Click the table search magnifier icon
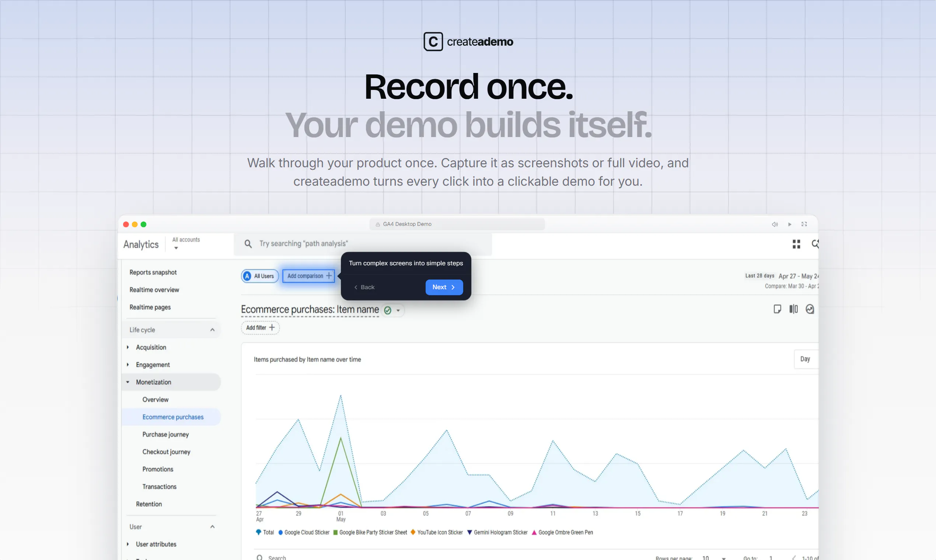This screenshot has width=936, height=560. [x=260, y=558]
